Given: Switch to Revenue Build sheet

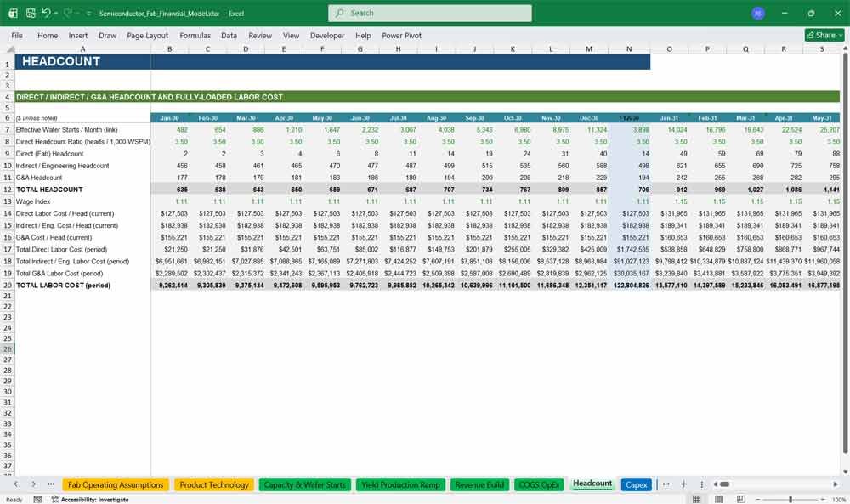Looking at the screenshot, I should coord(479,484).
